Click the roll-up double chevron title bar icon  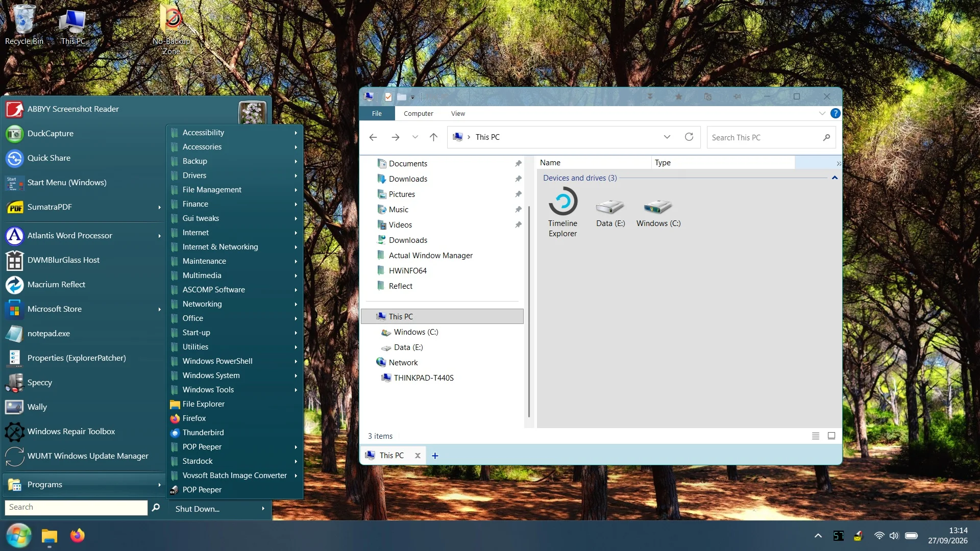[x=650, y=96]
